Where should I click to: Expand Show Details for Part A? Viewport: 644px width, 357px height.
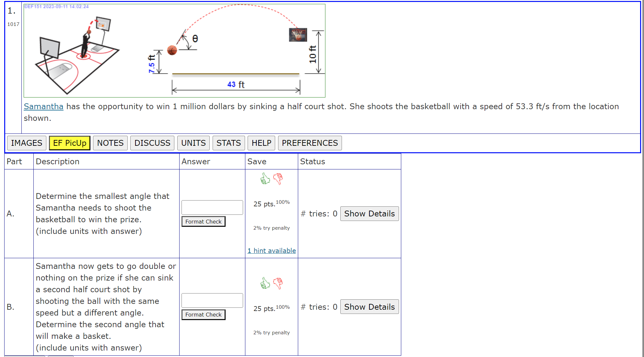tap(369, 213)
